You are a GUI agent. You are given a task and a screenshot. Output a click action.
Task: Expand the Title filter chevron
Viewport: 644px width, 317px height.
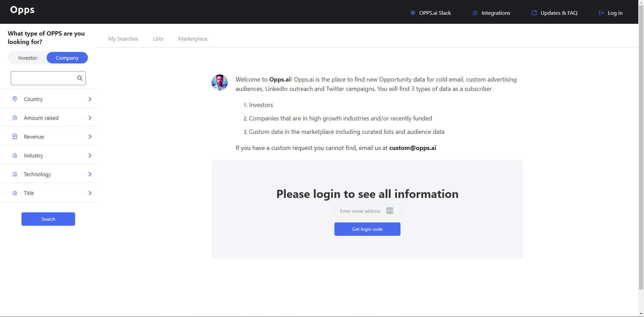(x=90, y=193)
